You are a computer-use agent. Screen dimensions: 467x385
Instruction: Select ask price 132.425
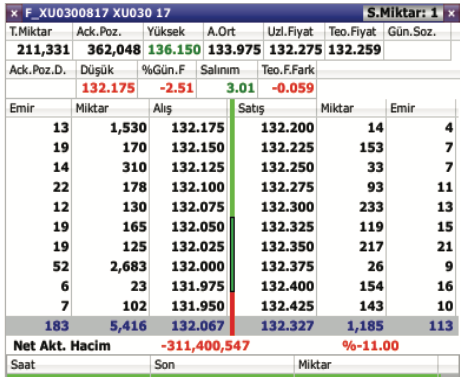[287, 306]
